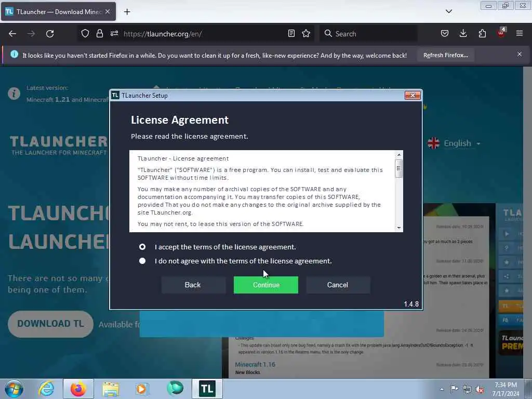Open Windows Media Player taskbar icon
The width and height of the screenshot is (532, 399).
click(142, 389)
